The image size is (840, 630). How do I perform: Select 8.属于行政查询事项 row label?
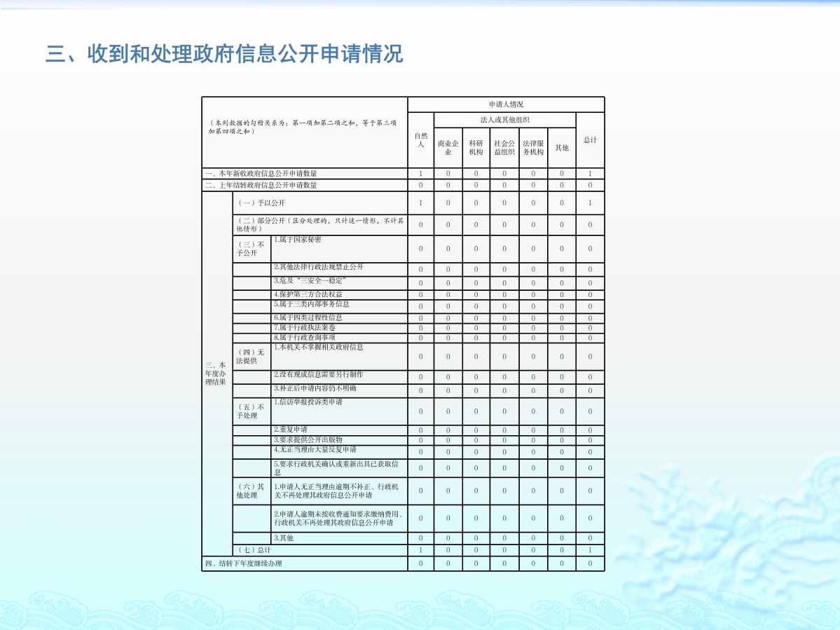(x=339, y=338)
